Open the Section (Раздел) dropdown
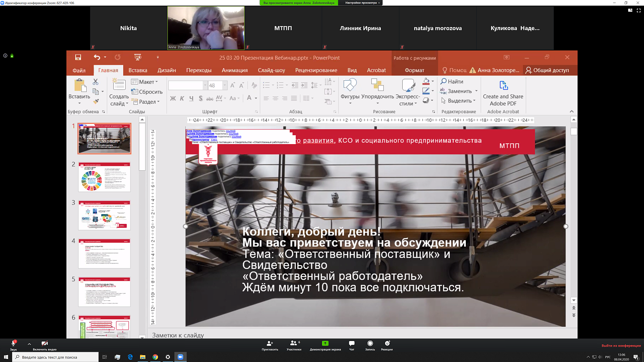Screen dimensions: 644x362 coord(146,102)
